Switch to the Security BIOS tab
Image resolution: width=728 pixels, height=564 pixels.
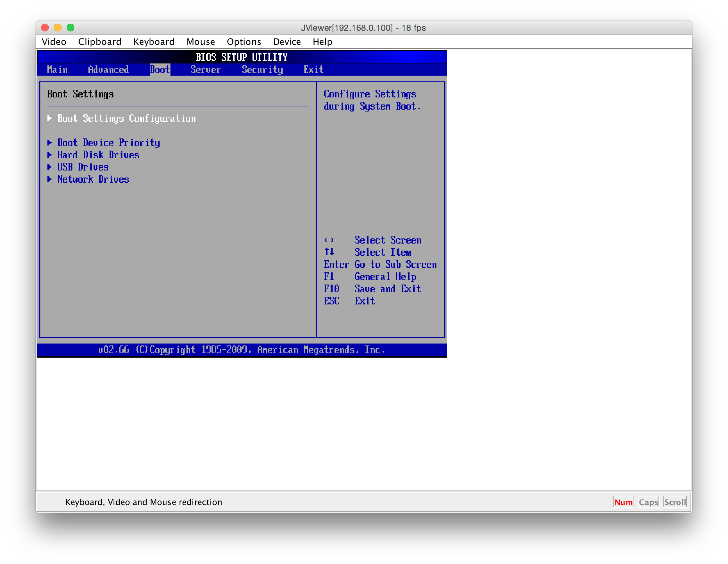pos(262,70)
